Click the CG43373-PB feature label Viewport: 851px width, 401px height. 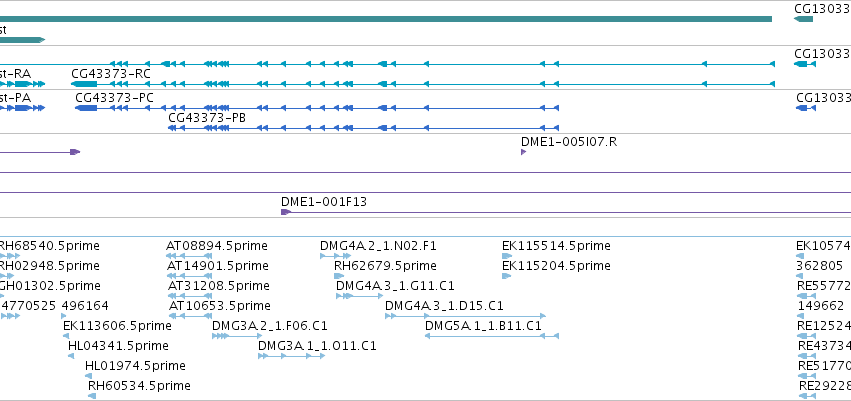coord(208,118)
